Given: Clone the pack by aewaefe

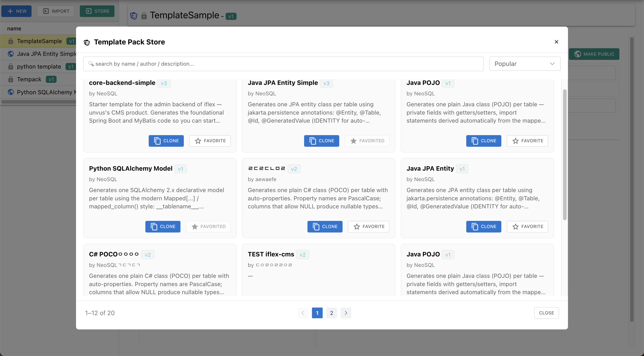Looking at the screenshot, I should pos(325,226).
